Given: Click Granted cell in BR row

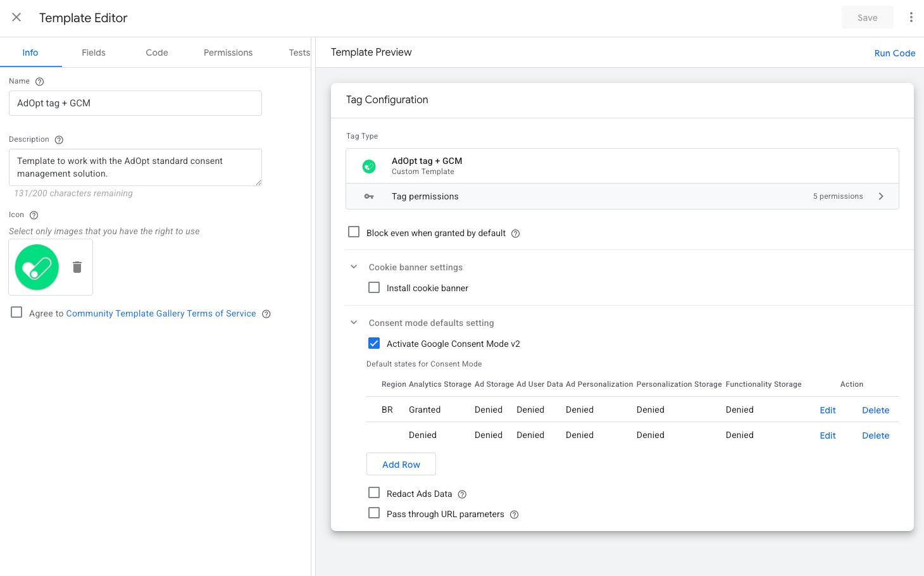Looking at the screenshot, I should pos(425,410).
